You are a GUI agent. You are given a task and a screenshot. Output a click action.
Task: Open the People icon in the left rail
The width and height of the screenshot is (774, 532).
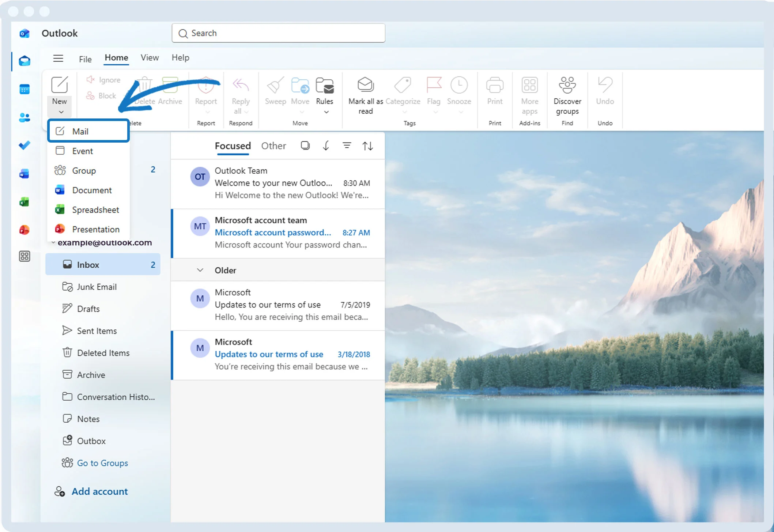(24, 117)
